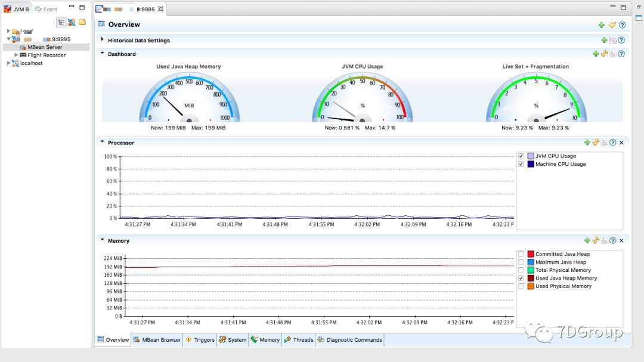Click the Live Set + Fragmentation gauge

(536, 98)
